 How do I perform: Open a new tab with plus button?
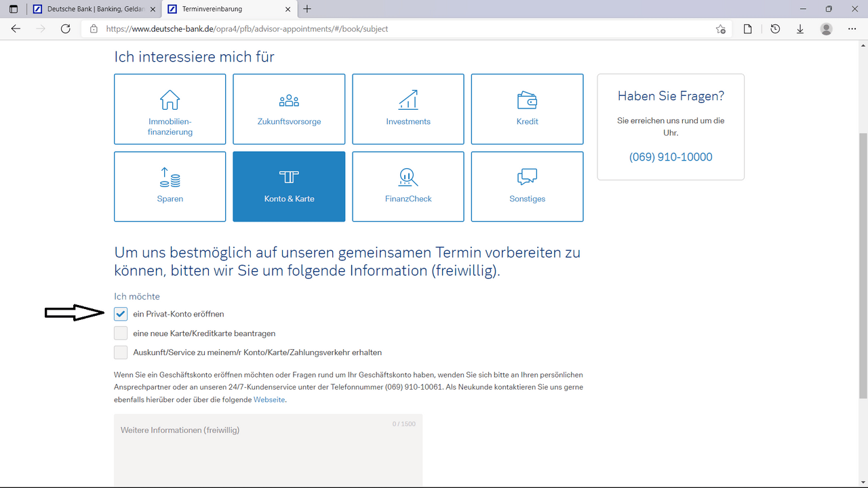(307, 9)
